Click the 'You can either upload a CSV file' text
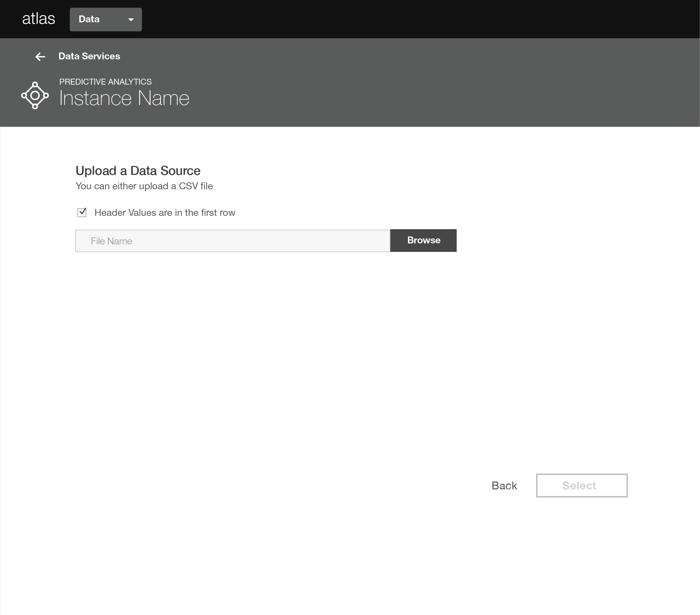 (x=144, y=186)
